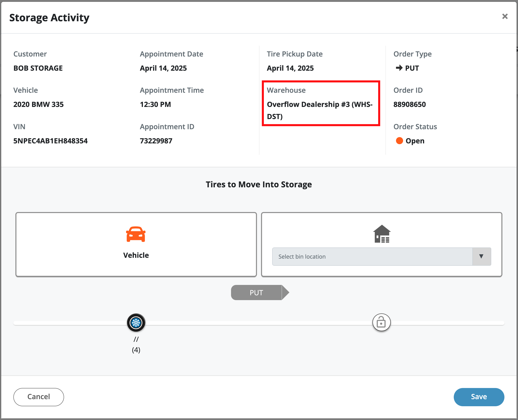Click the orange Open status dot
The height and width of the screenshot is (420, 518).
399,141
